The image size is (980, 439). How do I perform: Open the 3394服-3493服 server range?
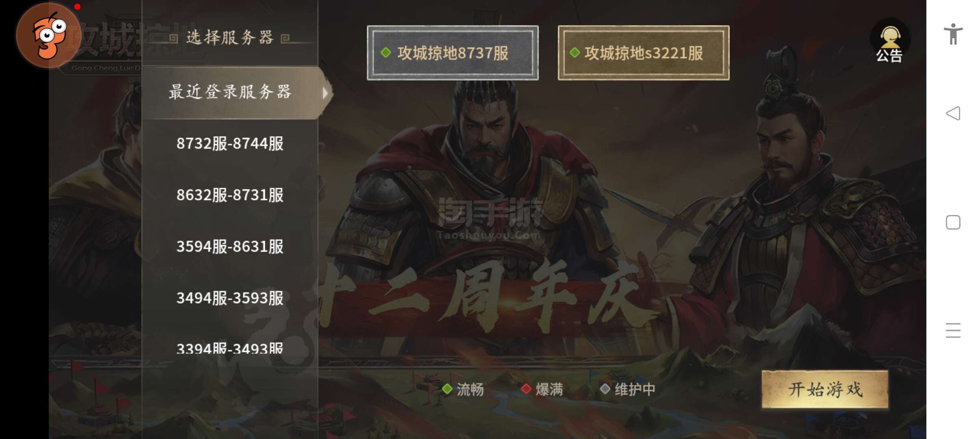coord(230,348)
